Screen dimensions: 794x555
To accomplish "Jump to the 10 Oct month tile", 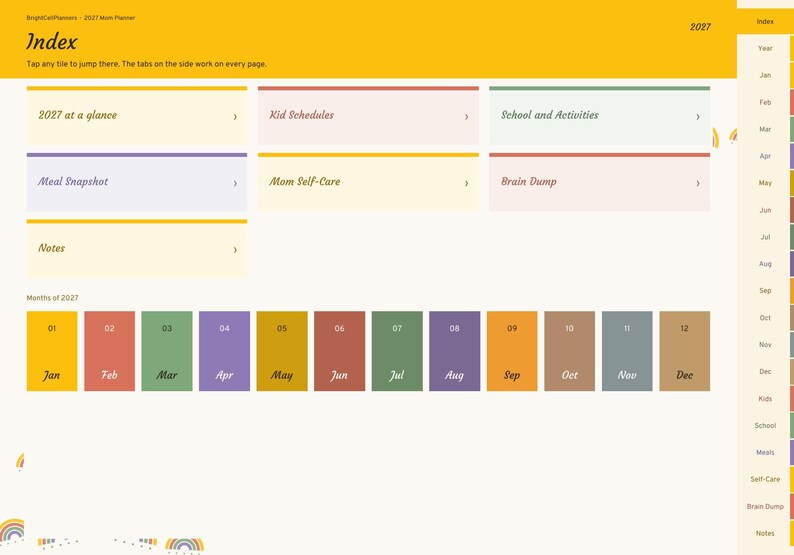I will [x=570, y=351].
